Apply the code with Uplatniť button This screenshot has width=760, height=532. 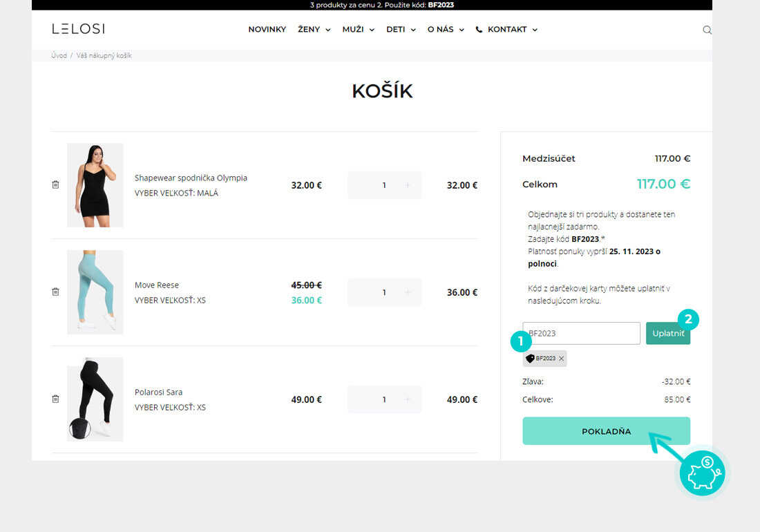pos(668,333)
